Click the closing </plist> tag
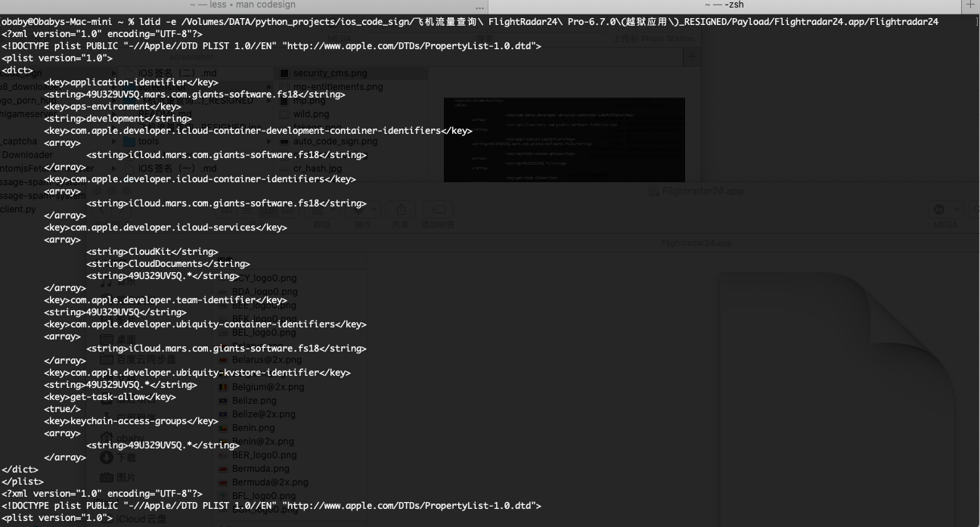This screenshot has height=527, width=980. pos(23,482)
